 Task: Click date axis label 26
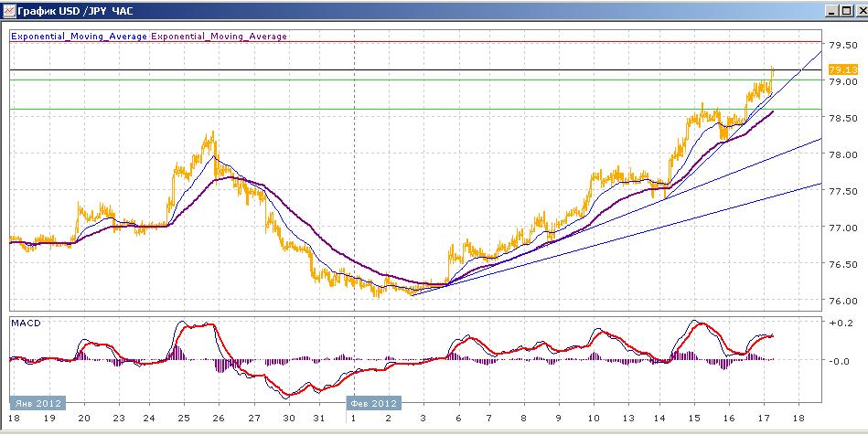coord(218,418)
